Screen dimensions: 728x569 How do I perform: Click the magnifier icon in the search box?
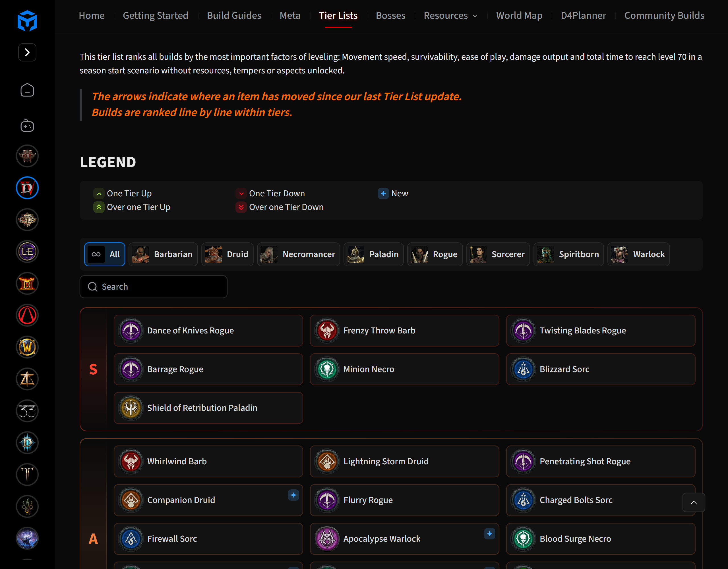point(93,287)
